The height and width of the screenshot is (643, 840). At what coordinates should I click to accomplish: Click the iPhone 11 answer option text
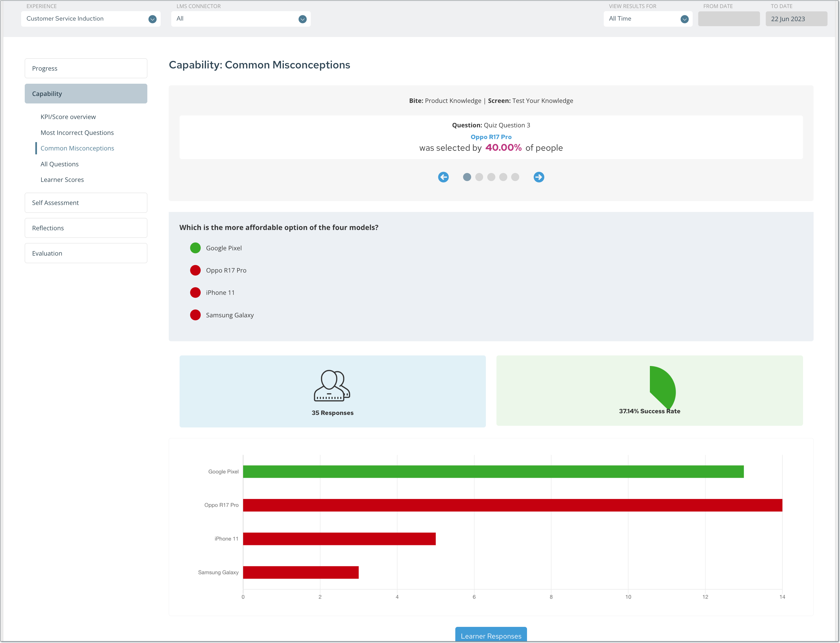click(220, 292)
